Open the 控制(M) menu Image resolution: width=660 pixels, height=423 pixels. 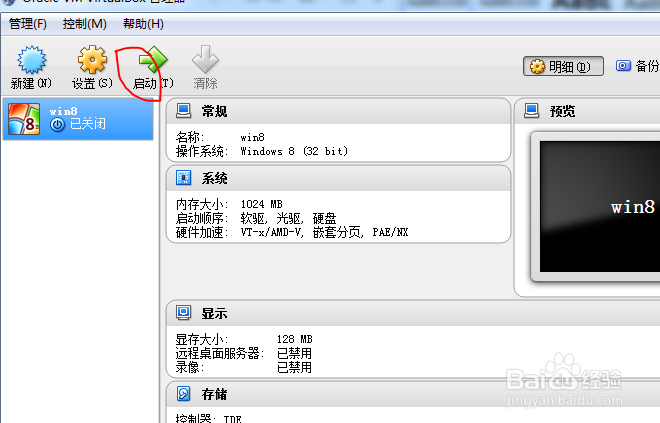pyautogui.click(x=85, y=24)
